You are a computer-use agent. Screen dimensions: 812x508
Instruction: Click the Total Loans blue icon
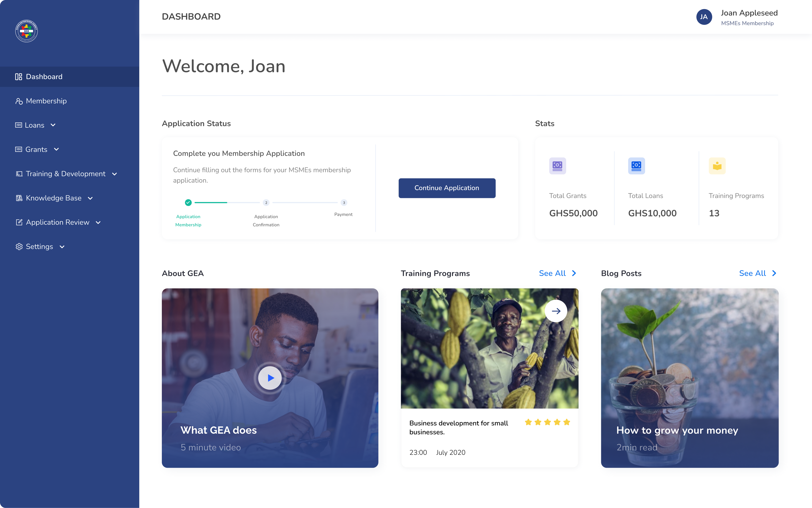click(x=636, y=166)
